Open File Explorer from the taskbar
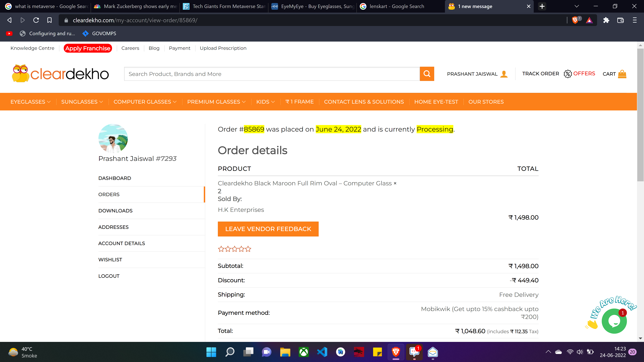The width and height of the screenshot is (644, 362). [285, 352]
